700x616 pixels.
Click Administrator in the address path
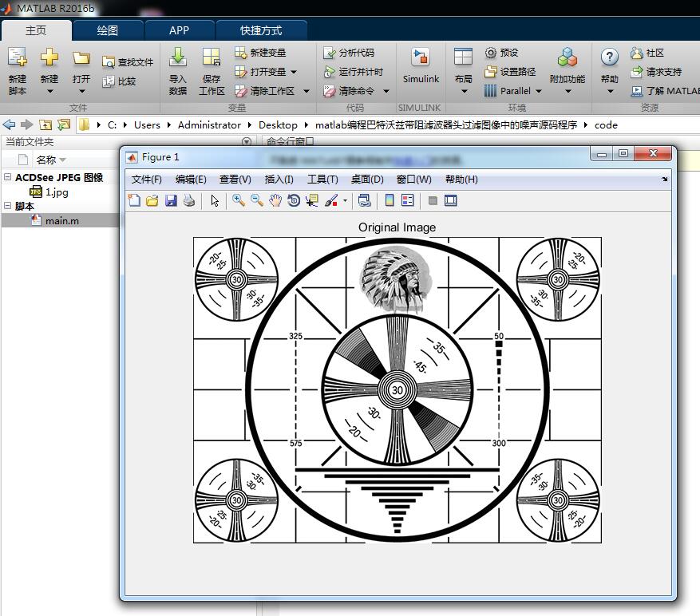tap(209, 125)
